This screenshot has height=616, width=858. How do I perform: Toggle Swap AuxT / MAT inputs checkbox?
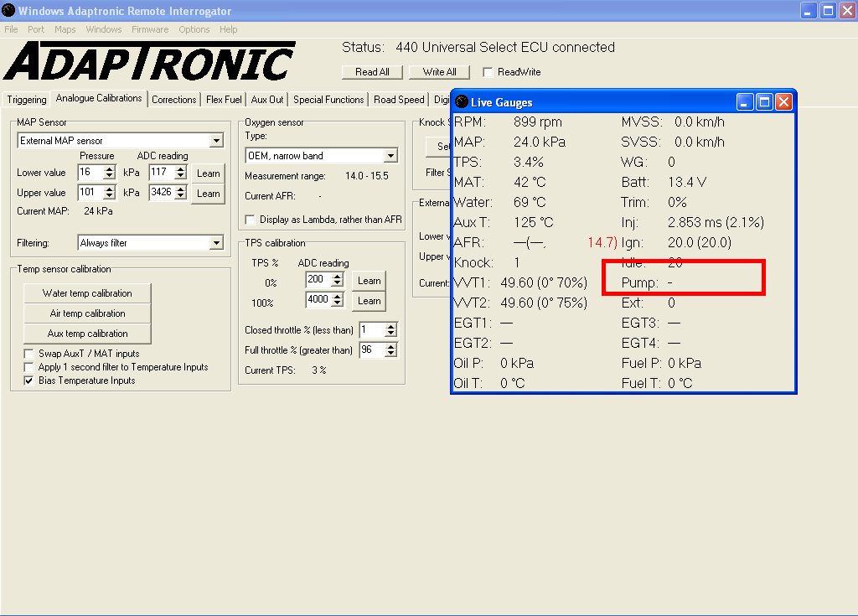tap(29, 354)
